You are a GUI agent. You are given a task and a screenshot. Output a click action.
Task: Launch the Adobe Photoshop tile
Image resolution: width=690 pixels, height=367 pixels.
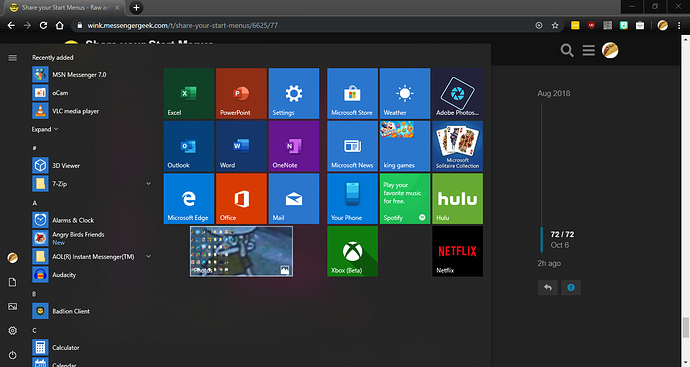(457, 93)
